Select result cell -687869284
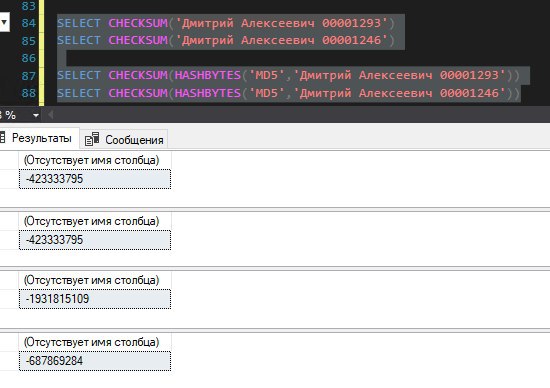The height and width of the screenshot is (388, 550). click(x=95, y=361)
